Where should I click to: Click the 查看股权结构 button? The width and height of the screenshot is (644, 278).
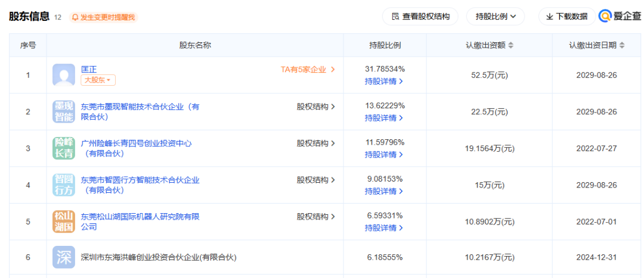420,17
